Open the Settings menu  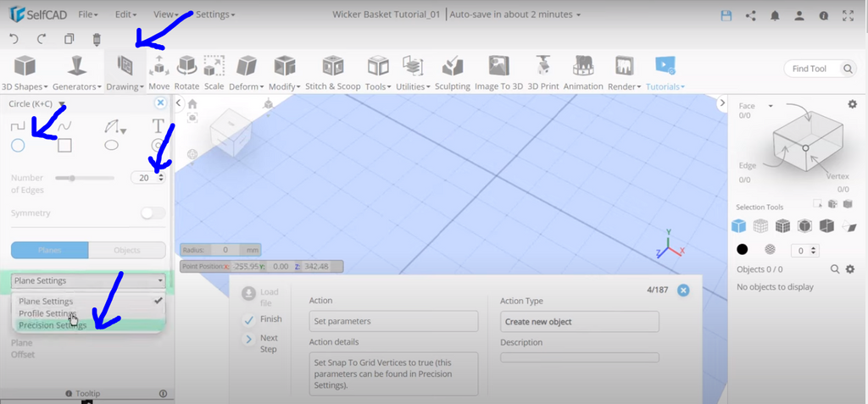click(x=215, y=14)
